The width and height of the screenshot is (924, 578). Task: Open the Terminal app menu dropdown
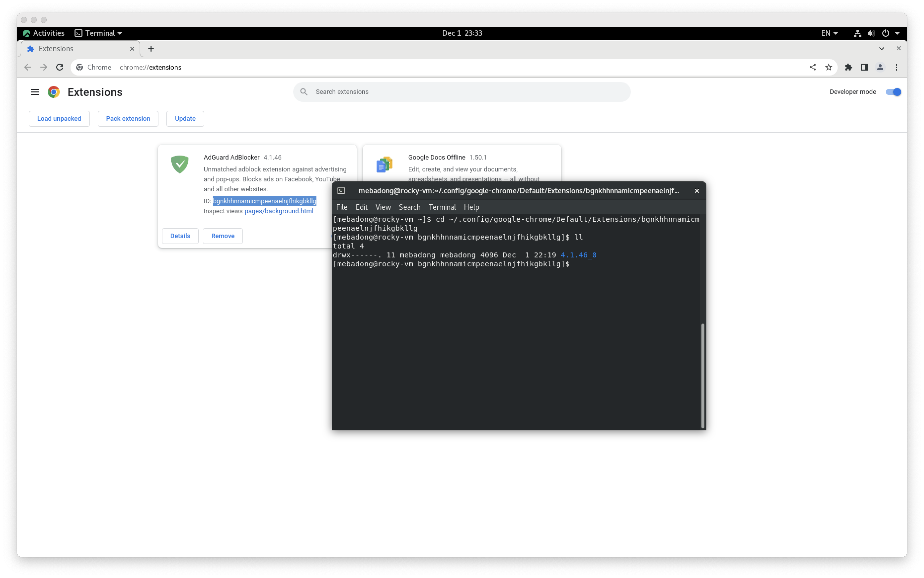tap(99, 33)
